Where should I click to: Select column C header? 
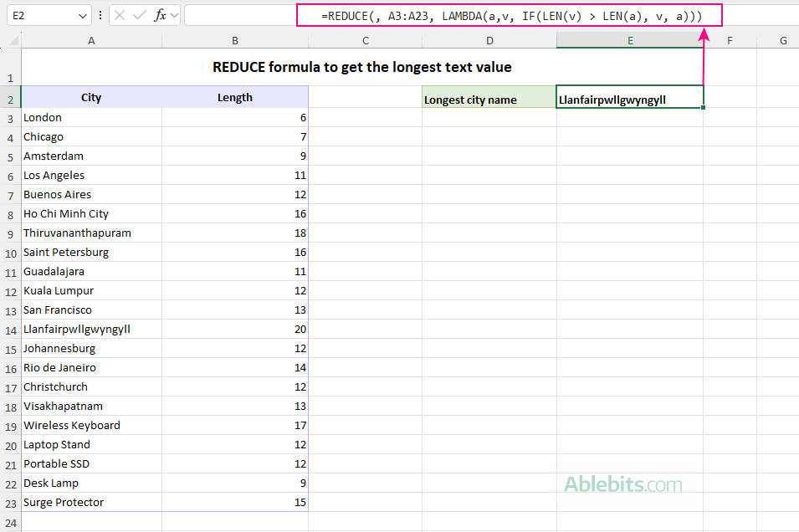pyautogui.click(x=366, y=40)
